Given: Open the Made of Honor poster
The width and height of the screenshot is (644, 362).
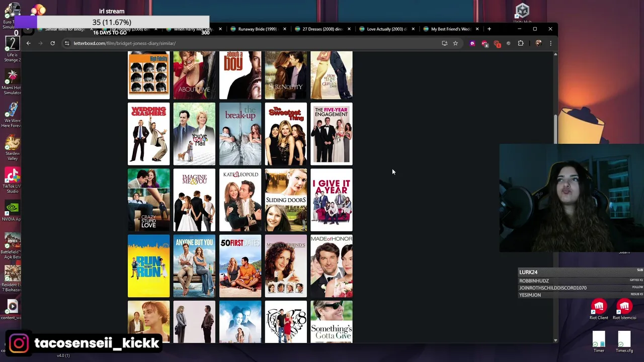Looking at the screenshot, I should point(332,266).
